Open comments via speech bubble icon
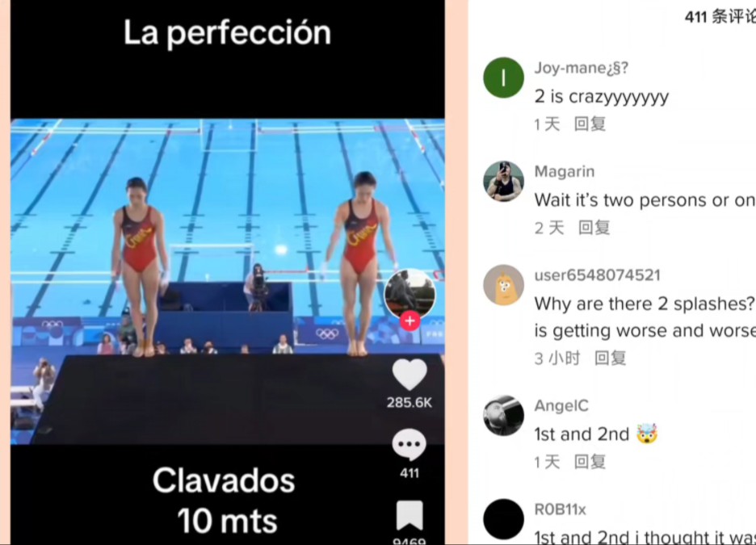This screenshot has height=545, width=756. click(x=409, y=444)
